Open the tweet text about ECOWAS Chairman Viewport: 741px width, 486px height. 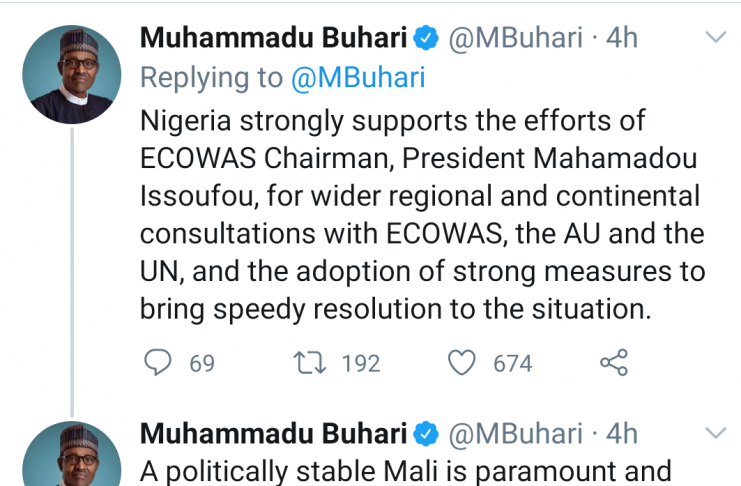[420, 215]
